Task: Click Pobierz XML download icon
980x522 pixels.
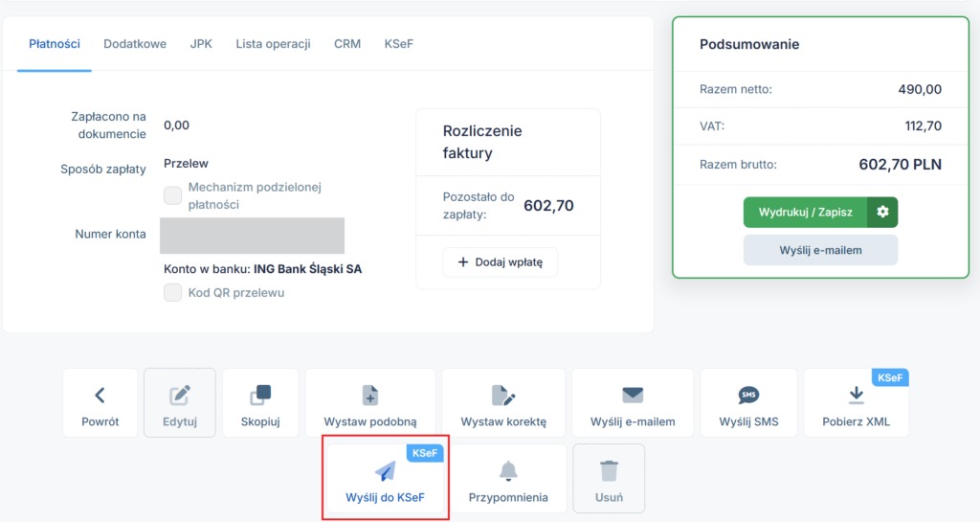Action: 856,395
